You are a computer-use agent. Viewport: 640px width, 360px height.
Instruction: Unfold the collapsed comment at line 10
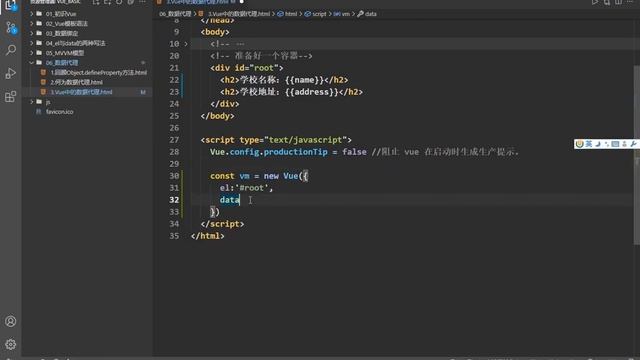(186, 44)
